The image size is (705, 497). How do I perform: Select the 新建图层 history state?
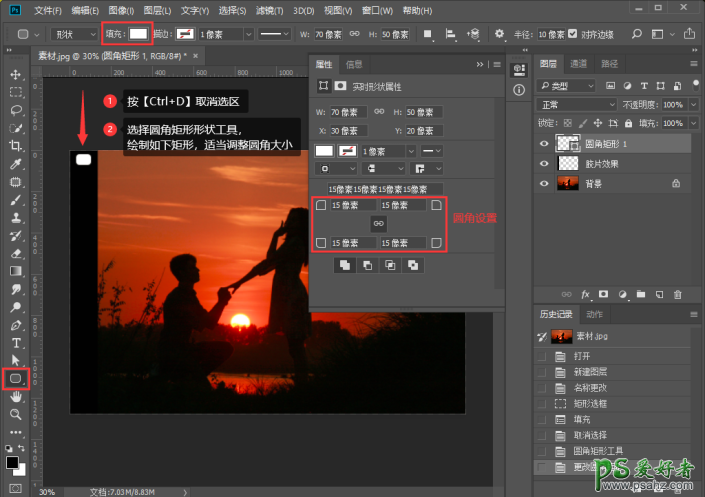point(614,372)
